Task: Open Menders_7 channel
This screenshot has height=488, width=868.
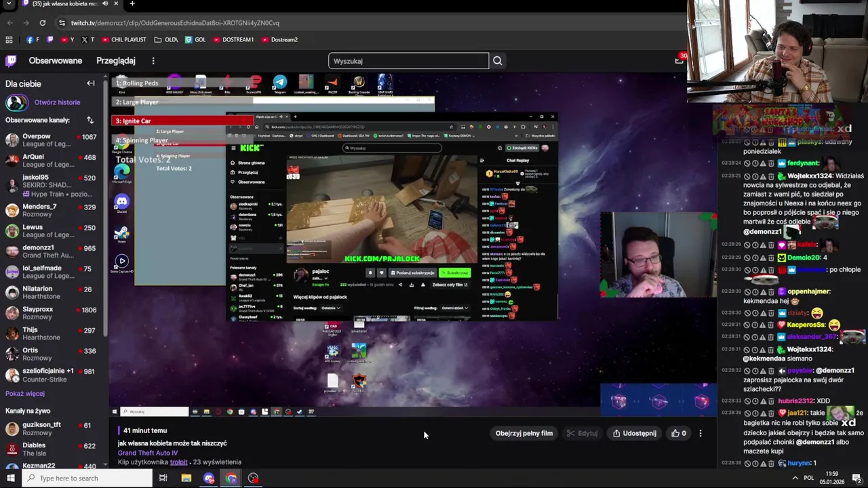Action: coord(52,210)
